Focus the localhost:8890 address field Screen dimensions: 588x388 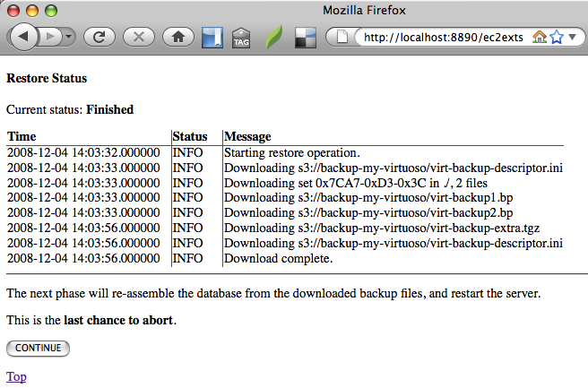click(x=439, y=37)
